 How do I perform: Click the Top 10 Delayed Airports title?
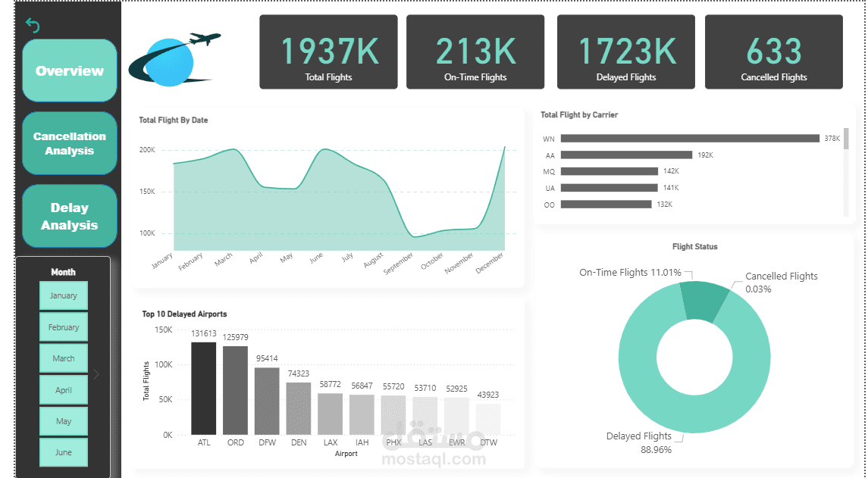point(184,314)
